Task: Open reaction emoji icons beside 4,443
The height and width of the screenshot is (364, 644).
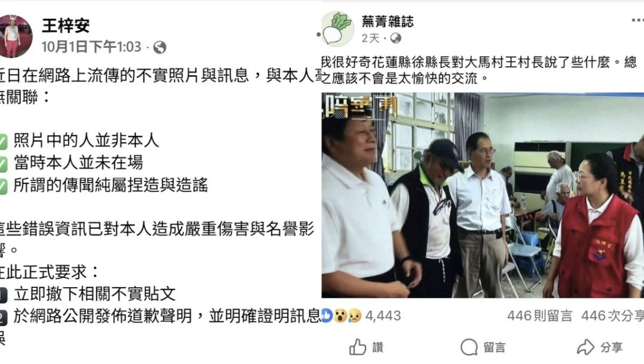Action: 341,316
